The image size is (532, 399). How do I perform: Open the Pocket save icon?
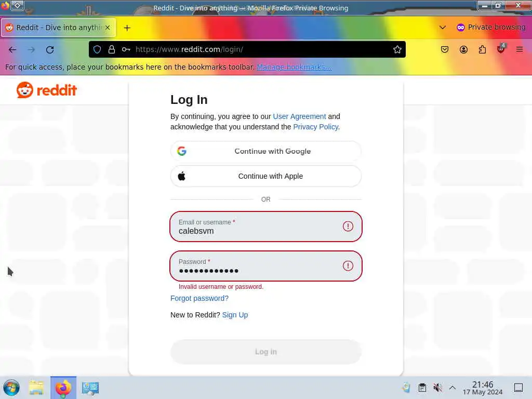coord(445,49)
